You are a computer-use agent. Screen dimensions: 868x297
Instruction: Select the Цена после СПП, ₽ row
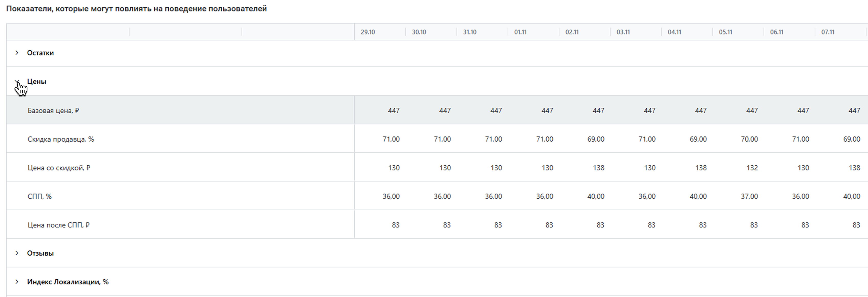pos(59,225)
